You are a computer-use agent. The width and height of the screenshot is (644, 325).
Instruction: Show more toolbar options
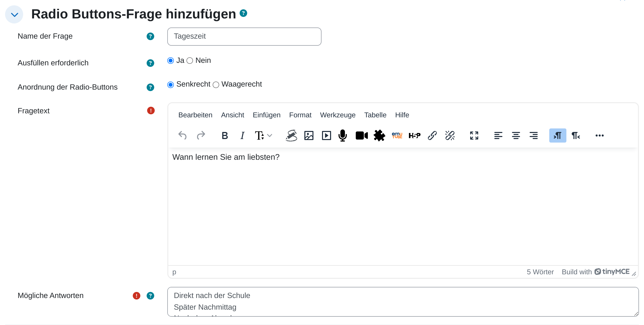coord(600,136)
